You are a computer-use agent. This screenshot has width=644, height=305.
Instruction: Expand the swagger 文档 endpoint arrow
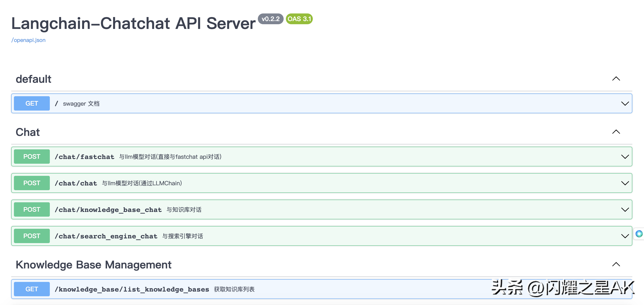coord(625,103)
